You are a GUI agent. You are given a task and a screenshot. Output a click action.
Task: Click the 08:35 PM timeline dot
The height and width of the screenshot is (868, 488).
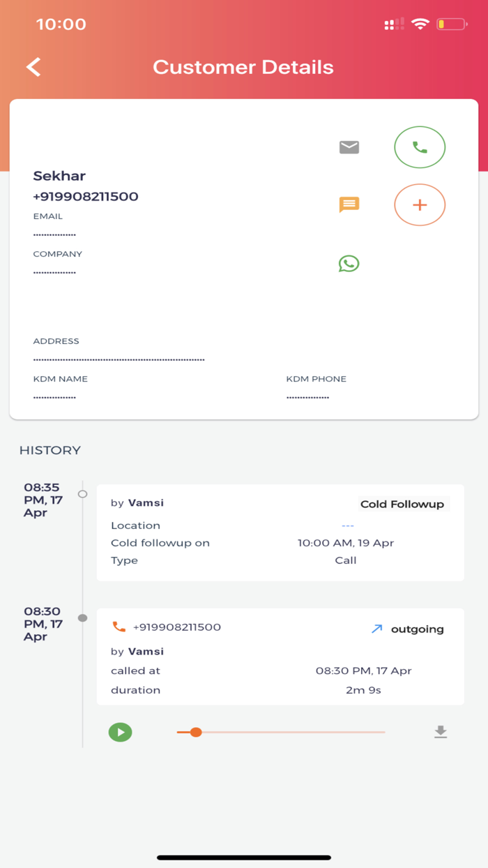pyautogui.click(x=82, y=493)
